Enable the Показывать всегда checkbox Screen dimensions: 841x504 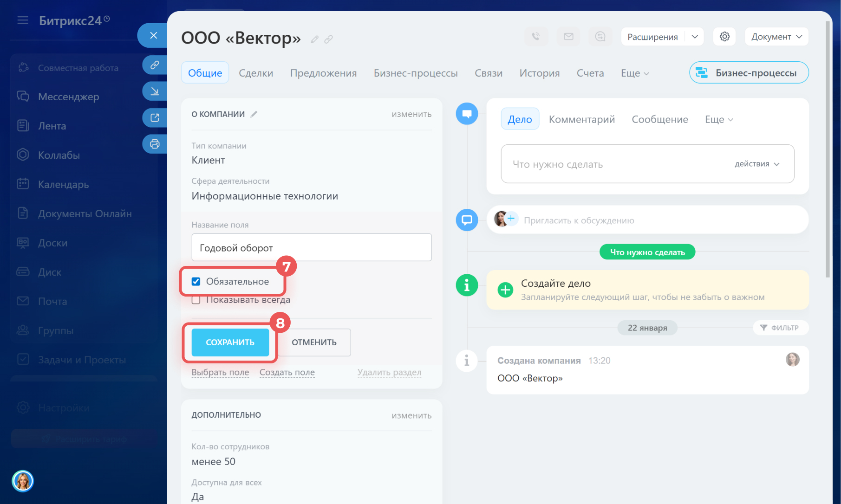pyautogui.click(x=196, y=300)
